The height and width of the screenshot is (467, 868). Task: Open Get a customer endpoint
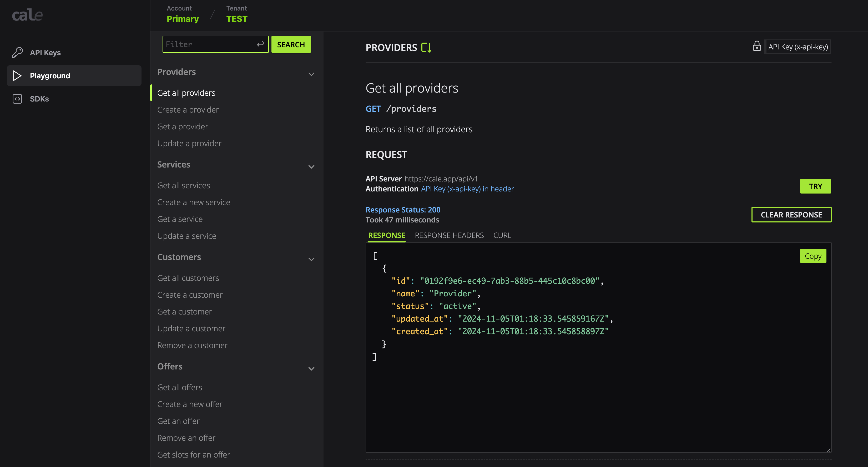185,312
